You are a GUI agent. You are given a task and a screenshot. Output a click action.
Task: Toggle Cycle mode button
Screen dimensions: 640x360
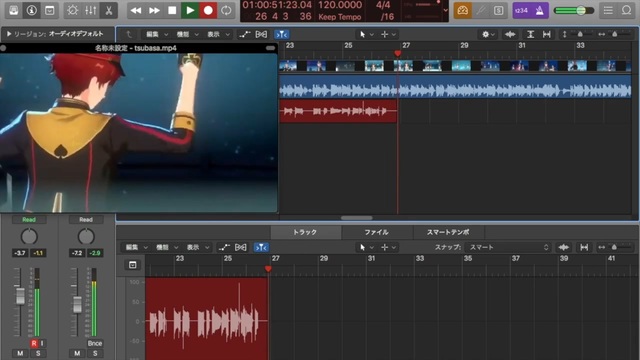click(x=226, y=10)
